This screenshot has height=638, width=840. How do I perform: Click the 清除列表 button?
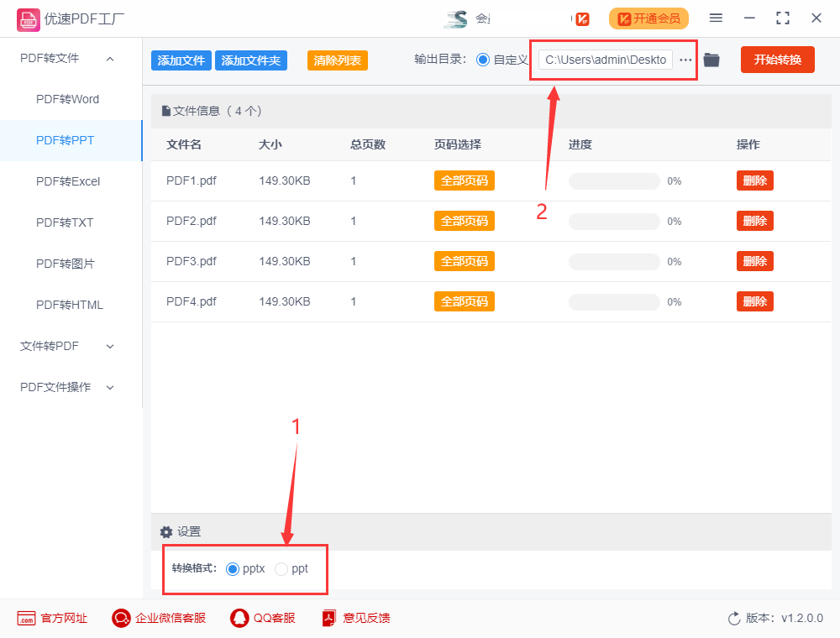click(x=338, y=60)
